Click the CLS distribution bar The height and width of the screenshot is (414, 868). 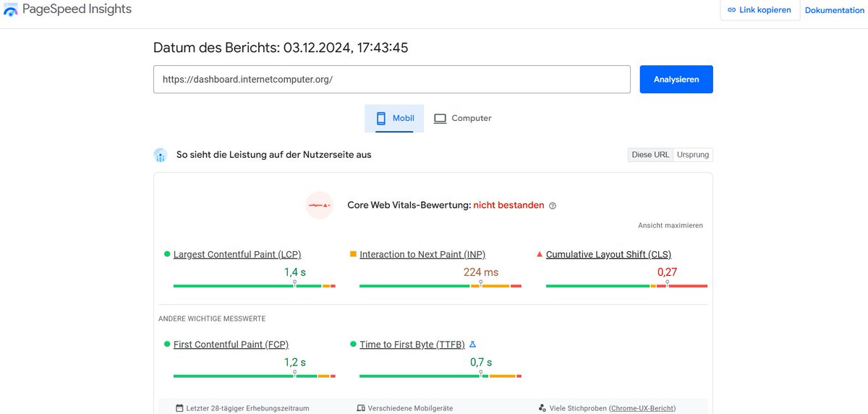click(626, 286)
